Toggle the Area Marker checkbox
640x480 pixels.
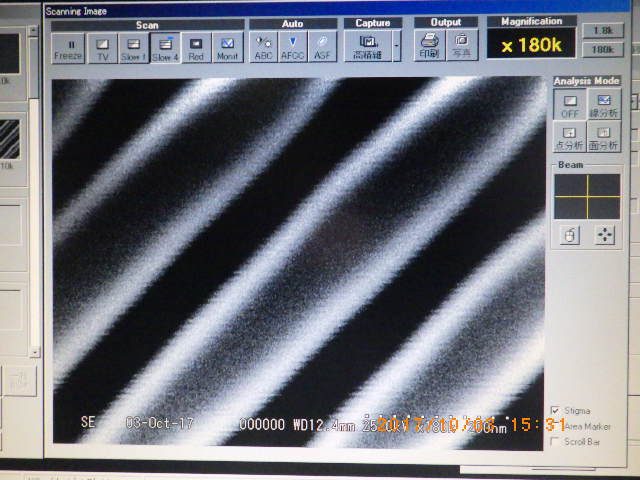tap(555, 427)
